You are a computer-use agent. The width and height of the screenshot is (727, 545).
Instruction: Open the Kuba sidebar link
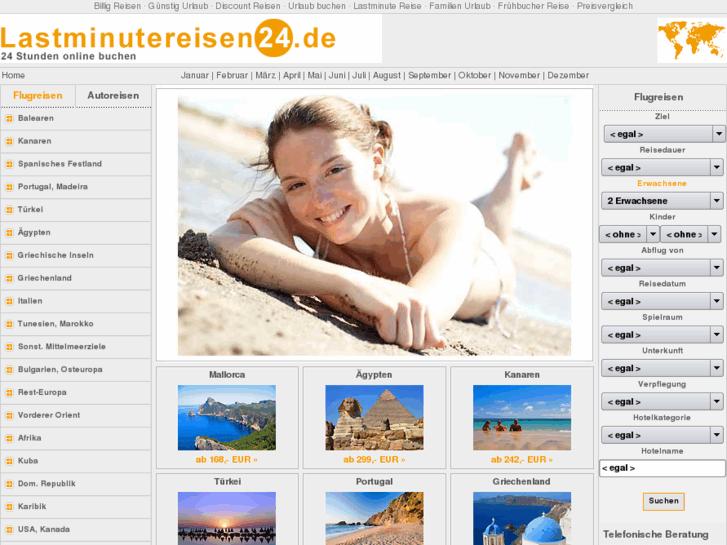[x=28, y=461]
